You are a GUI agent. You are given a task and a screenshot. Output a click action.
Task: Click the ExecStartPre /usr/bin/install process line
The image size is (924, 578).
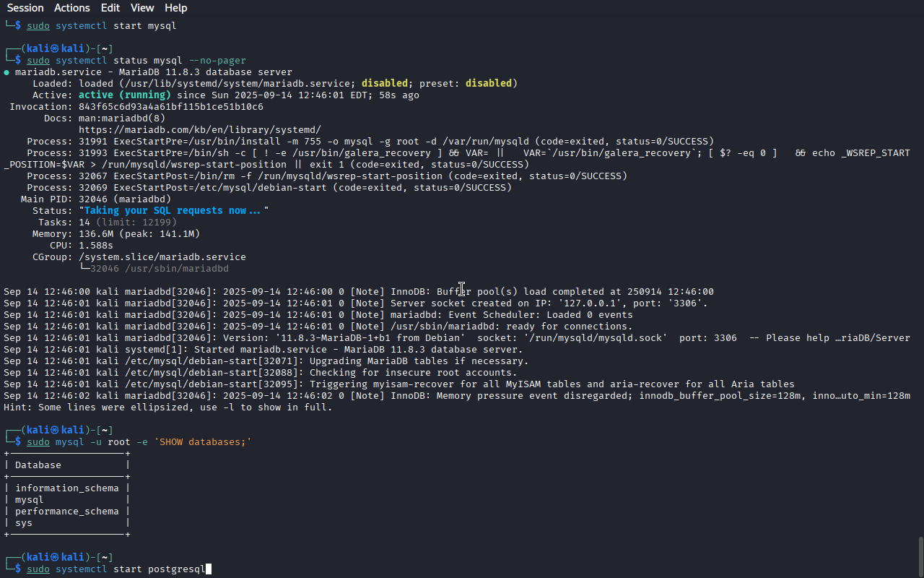[x=370, y=141]
